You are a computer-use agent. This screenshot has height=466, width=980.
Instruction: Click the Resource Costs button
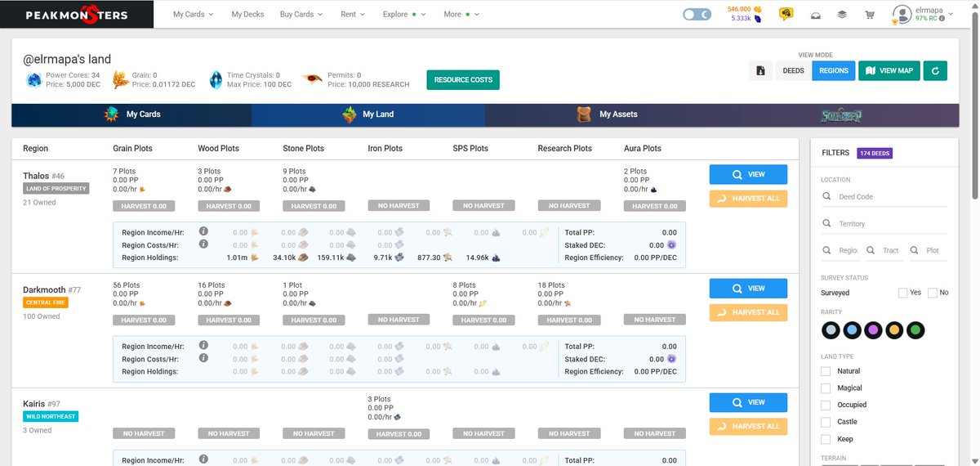(x=463, y=80)
